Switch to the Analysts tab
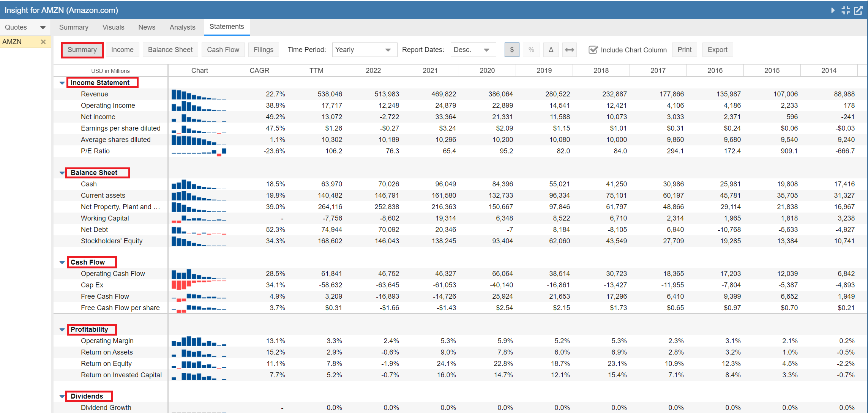Viewport: 868px width, 413px height. point(182,27)
